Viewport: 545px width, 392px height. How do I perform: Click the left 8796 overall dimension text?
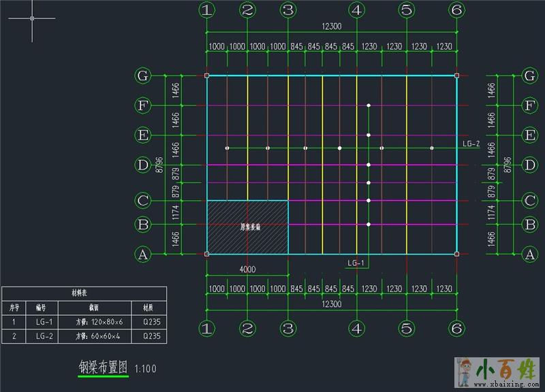[x=159, y=165]
